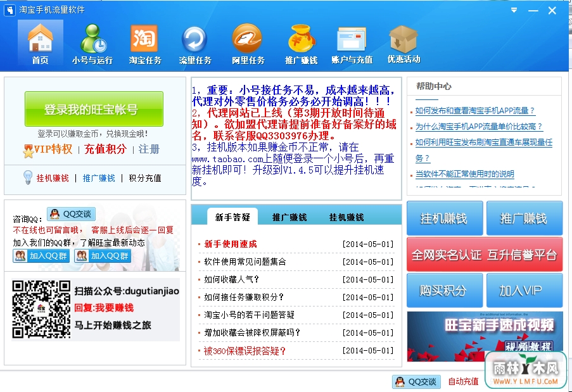Open help link 当软件不能正常使用时的说明
Image resolution: width=572 pixels, height=392 pixels.
[x=465, y=174]
